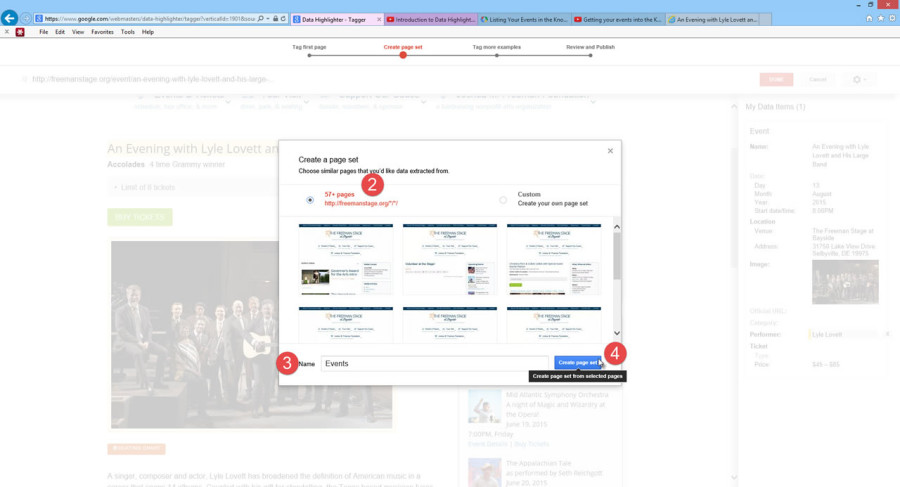Click the refresh icon in the address bar
Image resolution: width=900 pixels, height=487 pixels.
point(283,18)
